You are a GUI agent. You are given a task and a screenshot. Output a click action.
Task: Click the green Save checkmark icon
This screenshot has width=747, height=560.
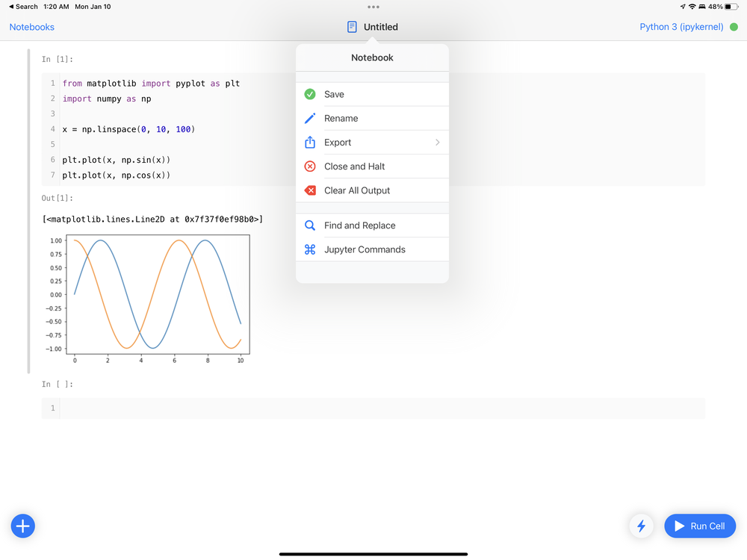(310, 94)
